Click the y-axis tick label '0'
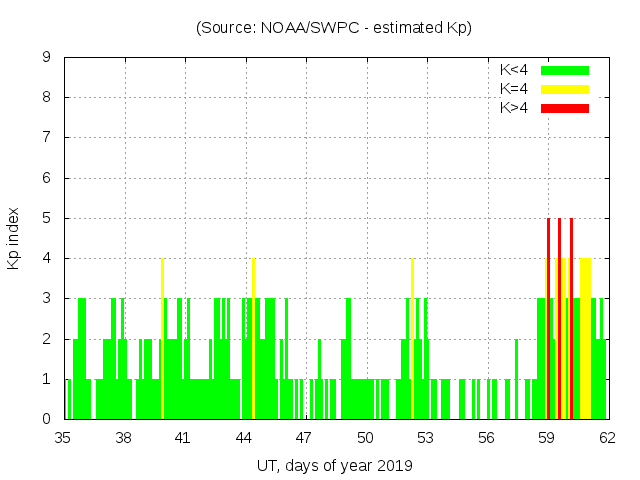Screen dimensions: 640x480 [47, 419]
